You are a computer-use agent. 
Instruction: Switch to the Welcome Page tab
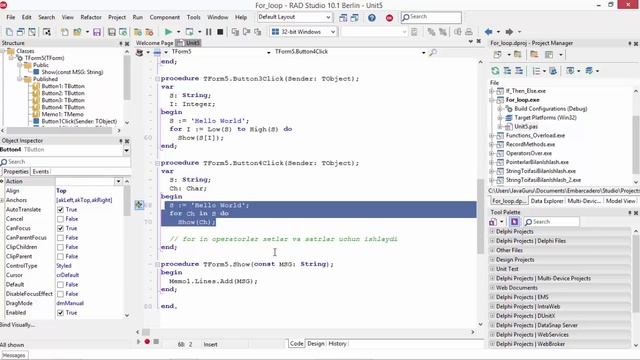pyautogui.click(x=155, y=43)
